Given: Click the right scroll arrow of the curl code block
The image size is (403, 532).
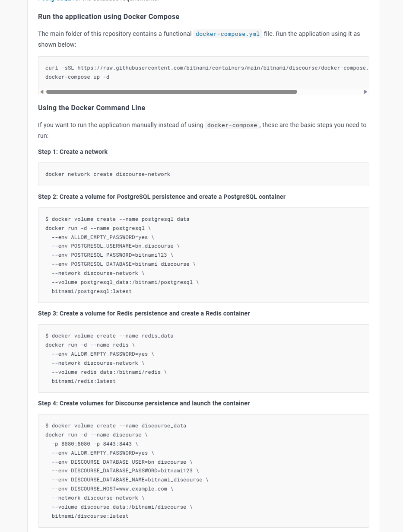Looking at the screenshot, I should tap(365, 92).
